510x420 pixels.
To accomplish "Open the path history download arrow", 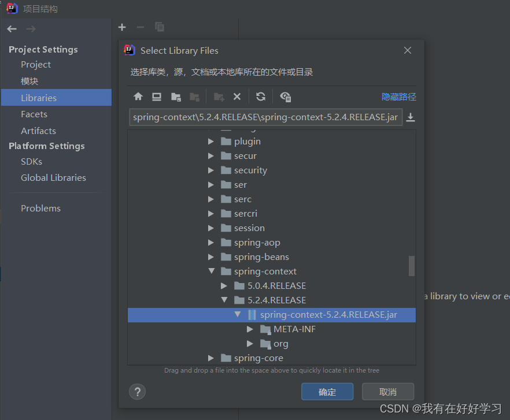I will (411, 117).
